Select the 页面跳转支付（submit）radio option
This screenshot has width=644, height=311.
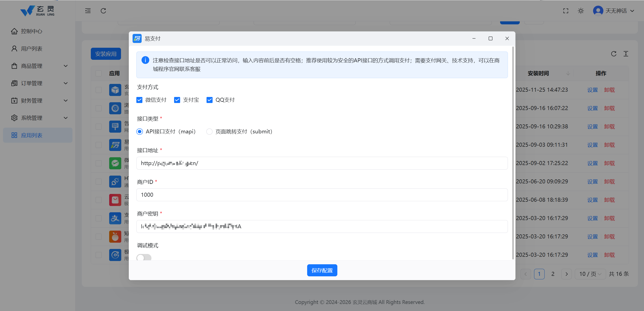[209, 131]
